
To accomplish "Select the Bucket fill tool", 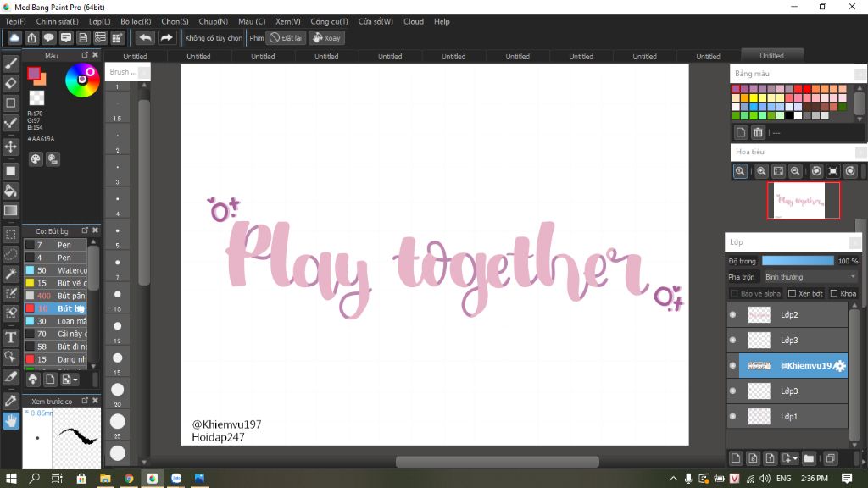I will tap(10, 191).
